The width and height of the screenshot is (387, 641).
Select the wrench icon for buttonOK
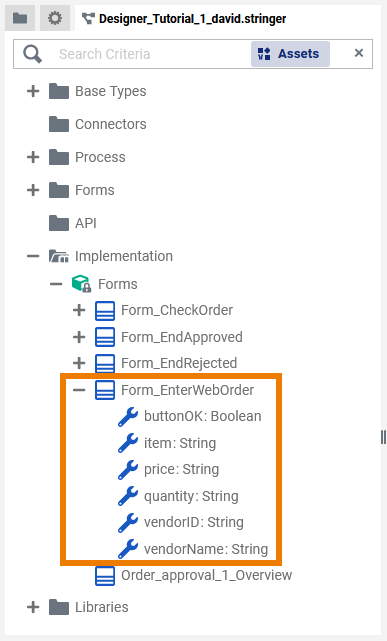128,417
